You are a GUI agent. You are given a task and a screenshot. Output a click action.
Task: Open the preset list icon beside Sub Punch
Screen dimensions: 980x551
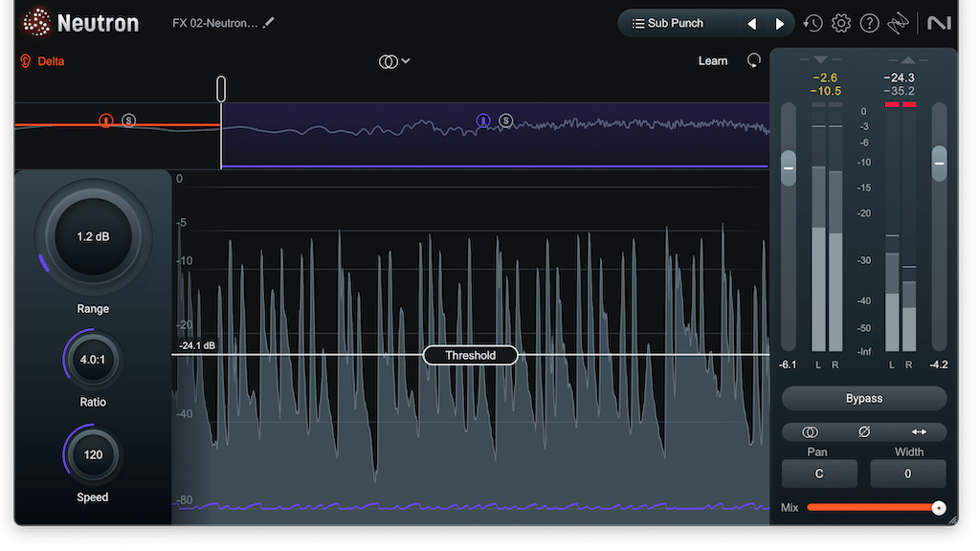point(638,23)
